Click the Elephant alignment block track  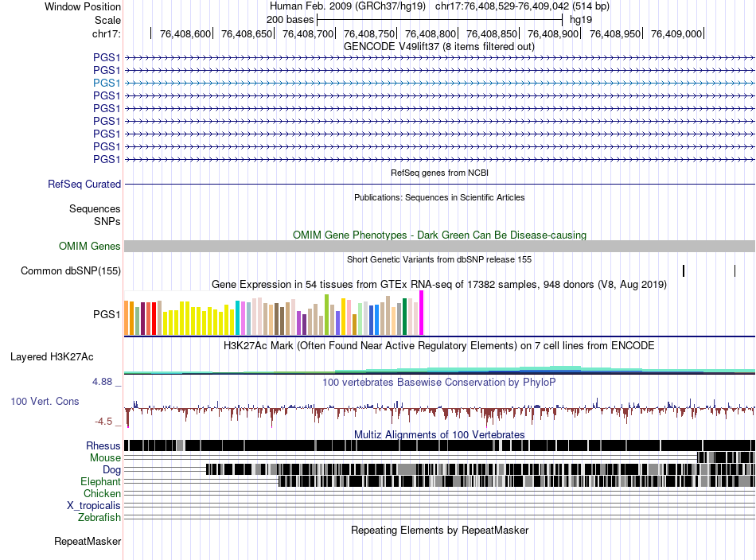(x=516, y=481)
